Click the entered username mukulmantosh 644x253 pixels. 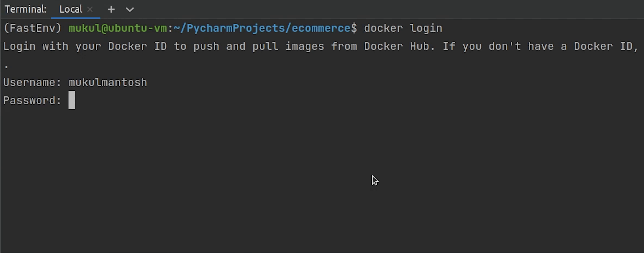coord(108,82)
